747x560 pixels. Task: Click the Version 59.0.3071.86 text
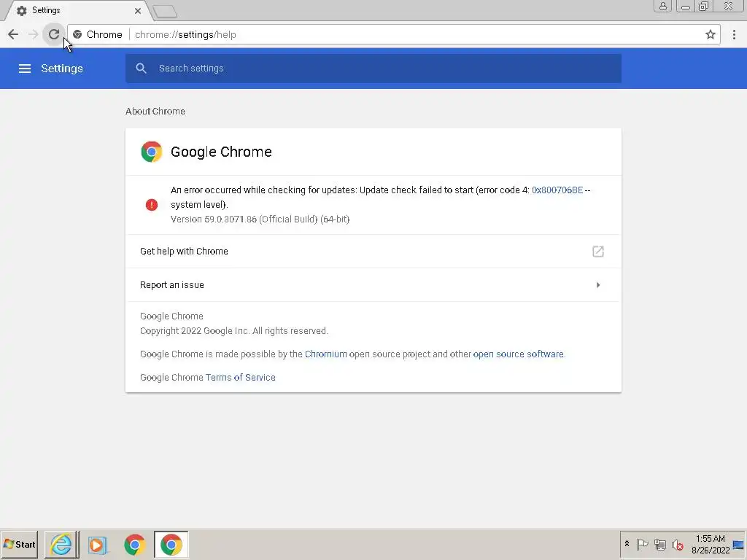coord(260,219)
